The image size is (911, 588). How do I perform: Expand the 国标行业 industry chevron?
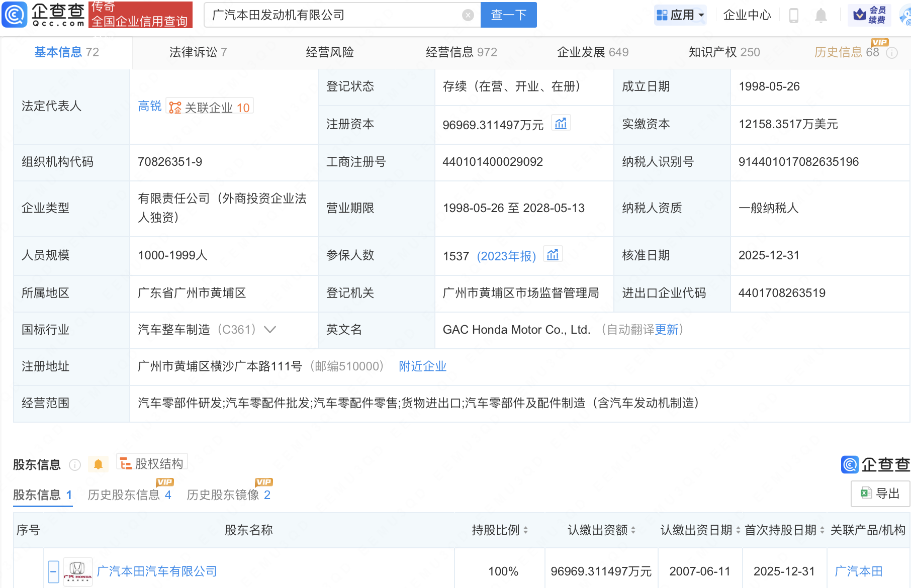click(x=270, y=330)
